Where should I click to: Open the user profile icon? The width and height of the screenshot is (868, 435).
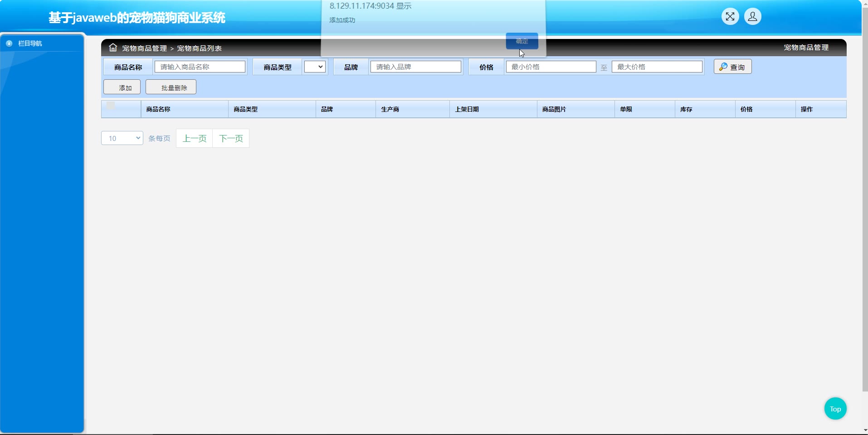tap(753, 17)
